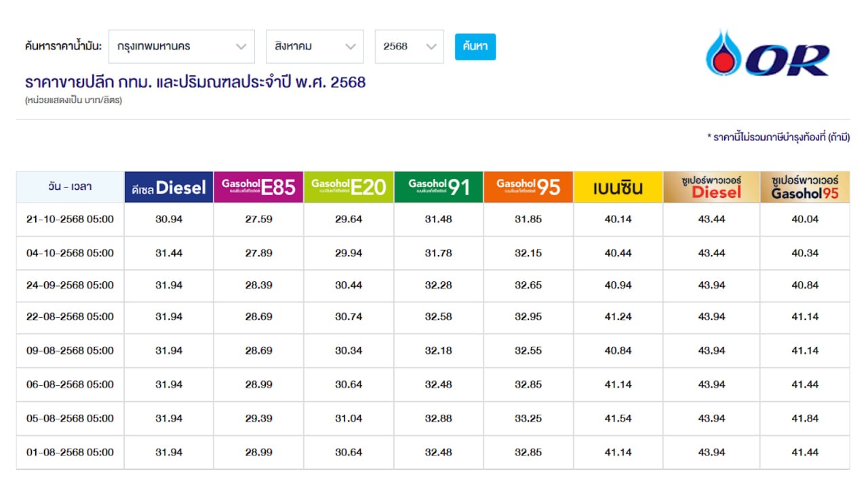Select the Gasohol E85 header badge
Image resolution: width=868 pixels, height=488 pixels.
(x=258, y=187)
